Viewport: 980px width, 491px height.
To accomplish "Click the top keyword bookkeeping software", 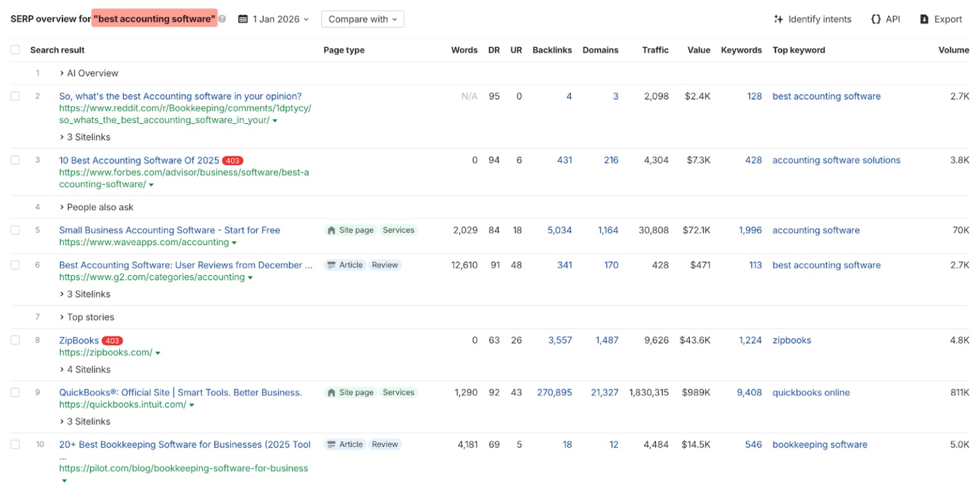I will [820, 444].
